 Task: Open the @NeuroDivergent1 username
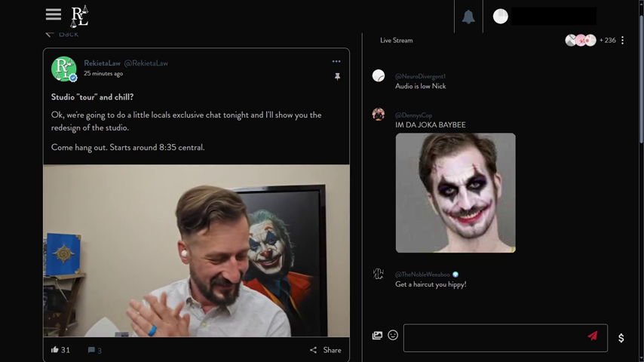[420, 76]
